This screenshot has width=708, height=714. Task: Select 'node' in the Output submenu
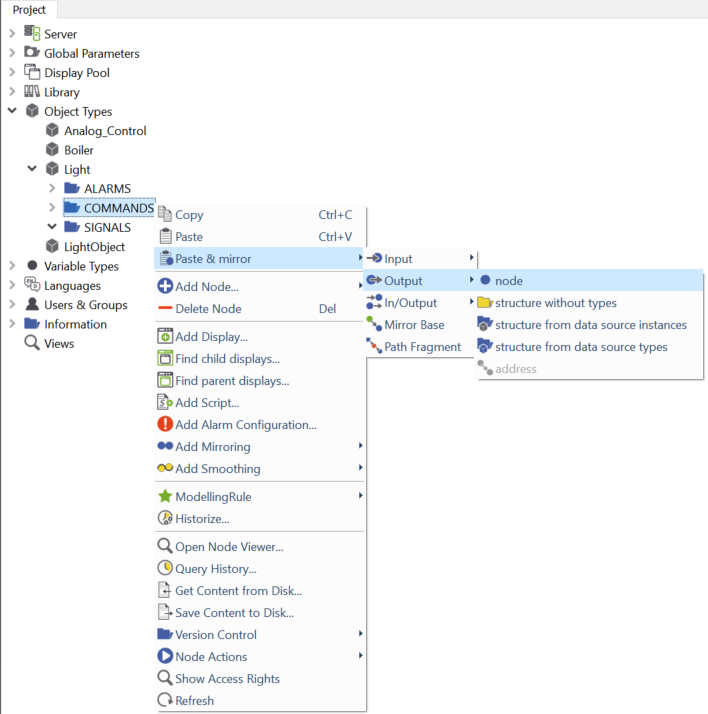509,281
